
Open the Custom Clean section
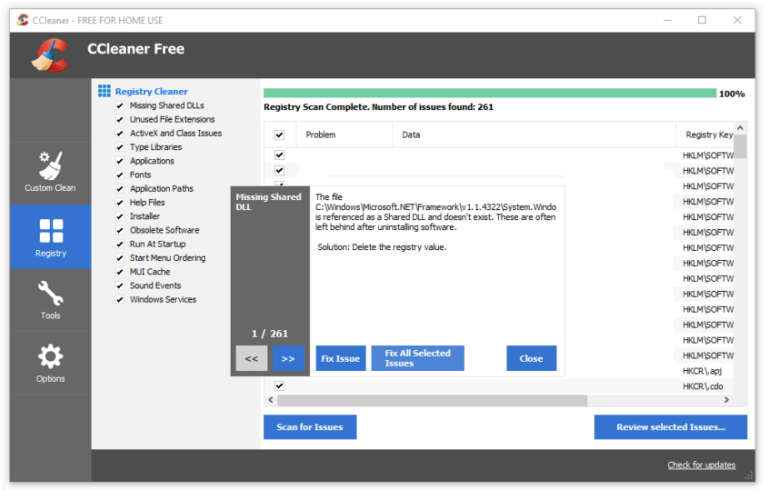coord(50,171)
